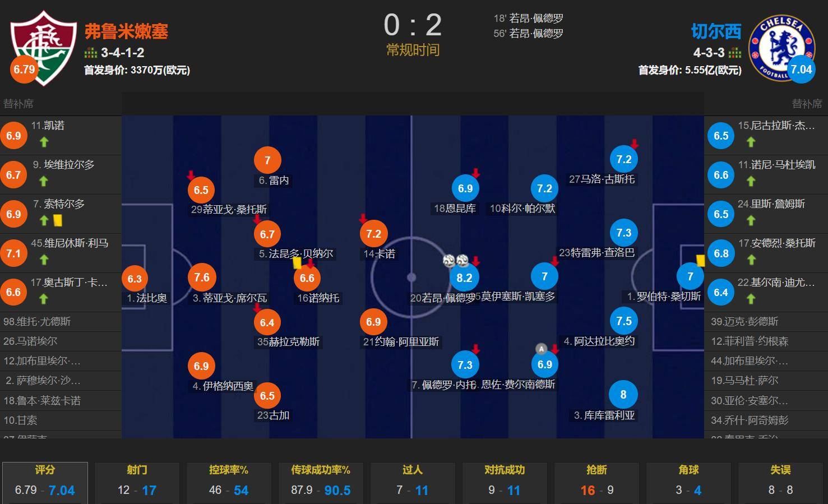Image resolution: width=828 pixels, height=504 pixels.
Task: Click the green substitution arrow under 凯诺
Action: [x=44, y=142]
